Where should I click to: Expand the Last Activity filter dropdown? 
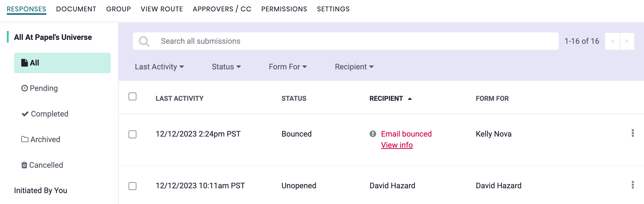(159, 67)
